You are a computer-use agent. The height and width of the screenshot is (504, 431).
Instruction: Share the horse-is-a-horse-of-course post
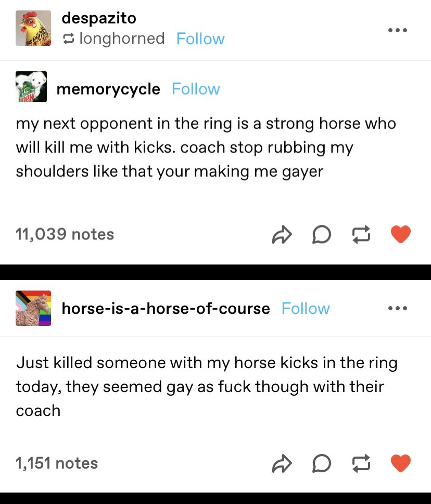pos(282,463)
